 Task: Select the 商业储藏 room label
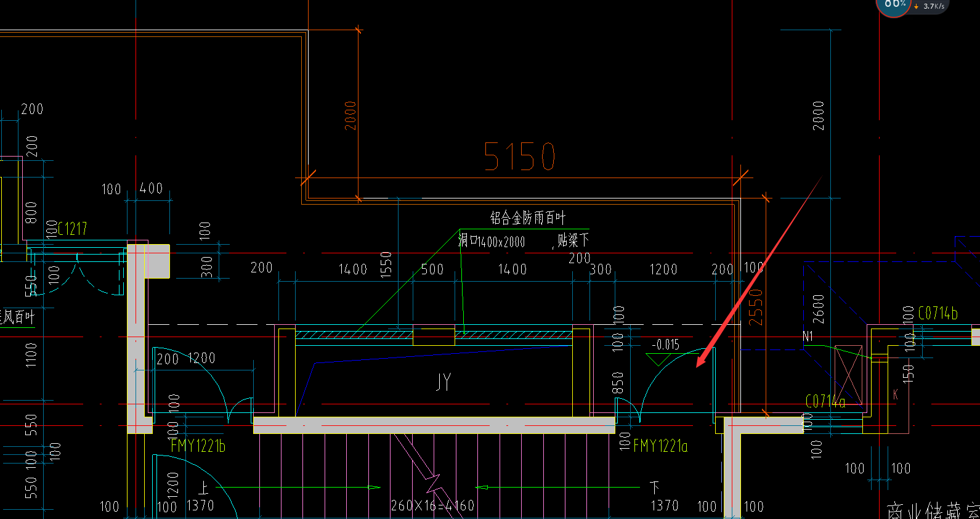(x=933, y=511)
